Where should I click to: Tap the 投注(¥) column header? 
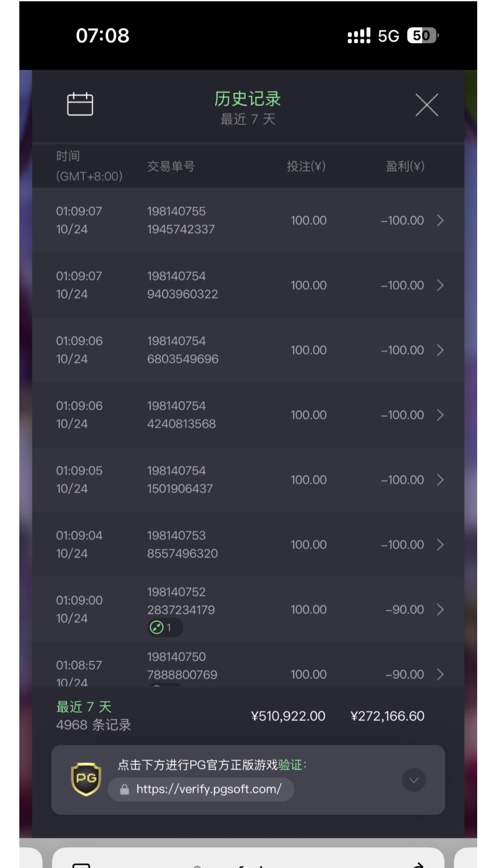point(306,166)
